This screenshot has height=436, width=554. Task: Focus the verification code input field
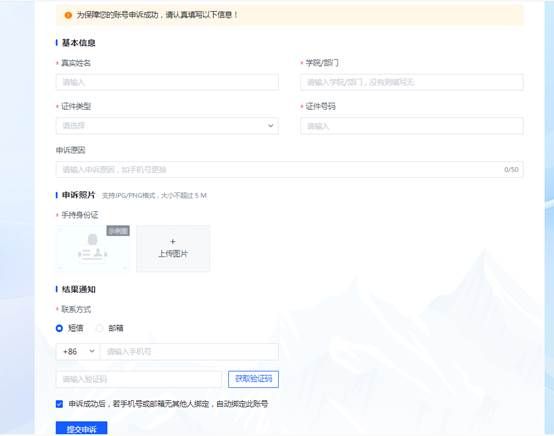tap(138, 379)
